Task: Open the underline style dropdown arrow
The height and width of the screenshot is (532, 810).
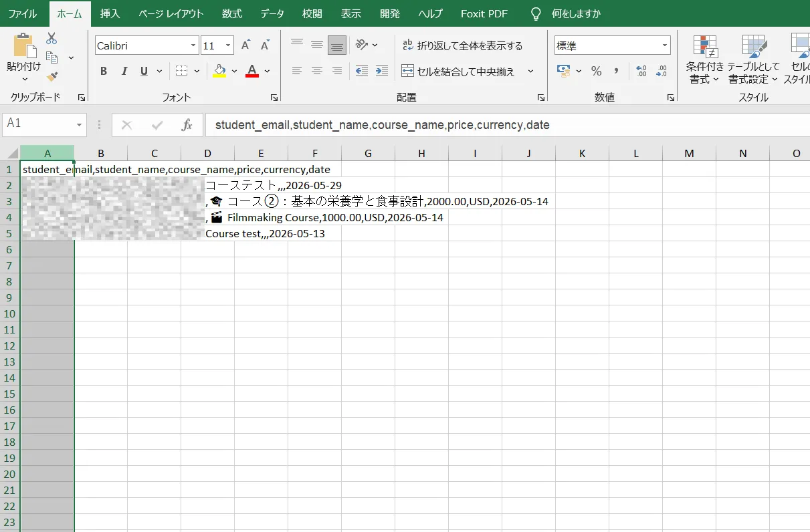Action: [x=159, y=72]
